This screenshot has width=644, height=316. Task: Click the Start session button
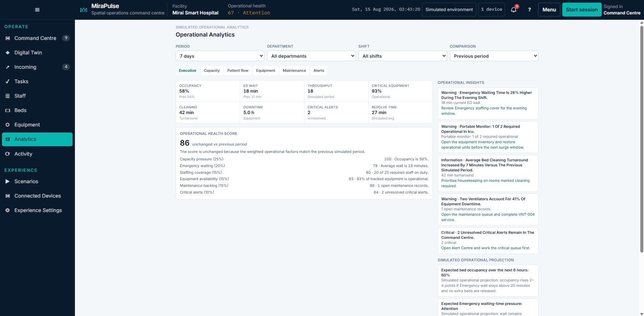click(582, 10)
